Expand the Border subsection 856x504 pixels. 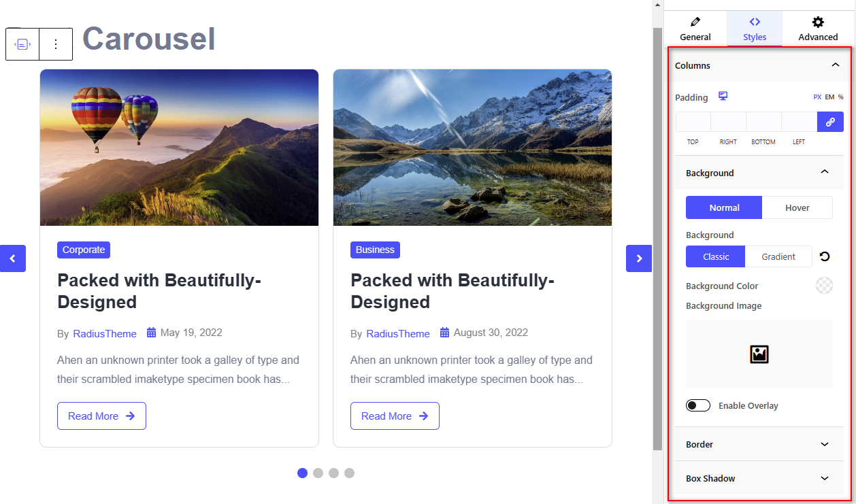(759, 444)
